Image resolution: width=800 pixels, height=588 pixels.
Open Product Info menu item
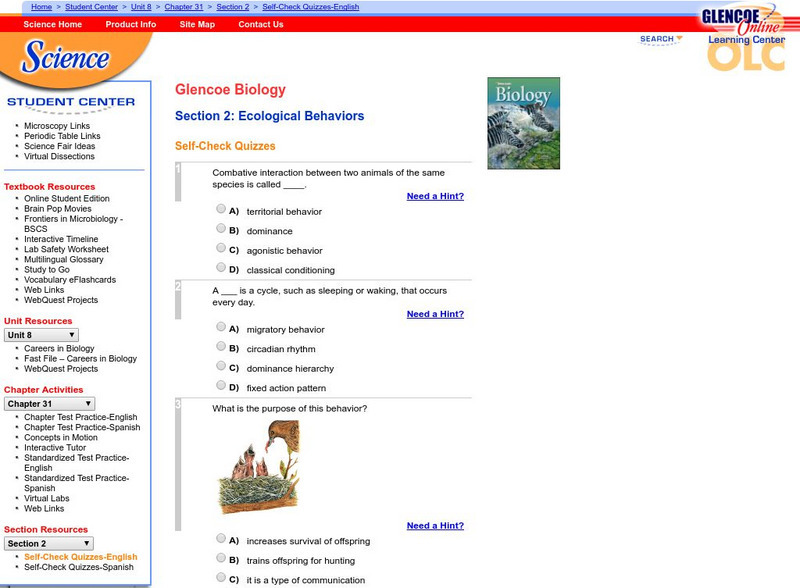tap(131, 24)
